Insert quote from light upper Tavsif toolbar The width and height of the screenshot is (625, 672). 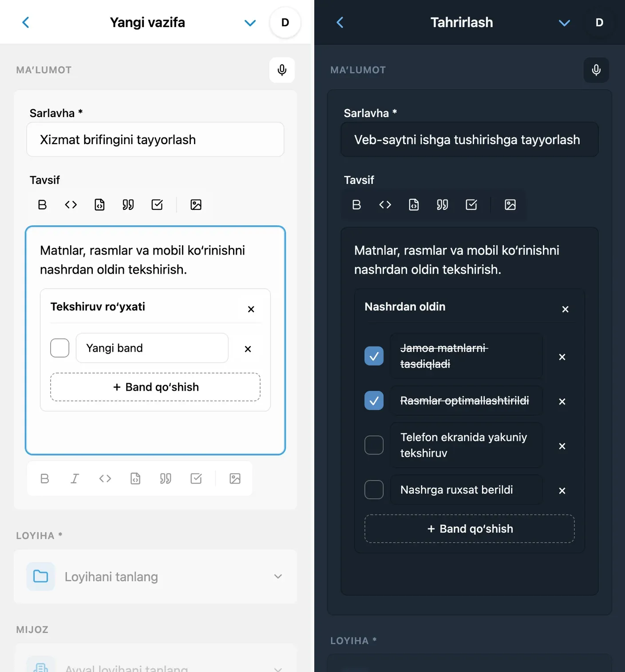[128, 205]
